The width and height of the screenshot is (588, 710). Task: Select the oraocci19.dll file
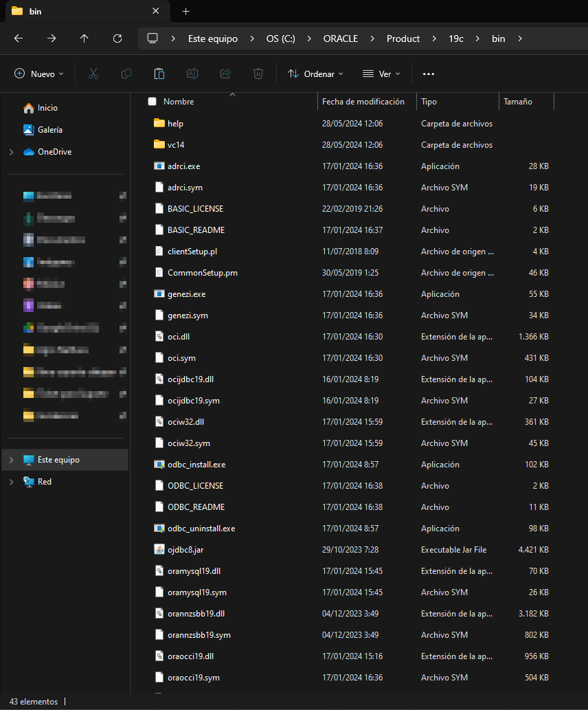tap(190, 656)
